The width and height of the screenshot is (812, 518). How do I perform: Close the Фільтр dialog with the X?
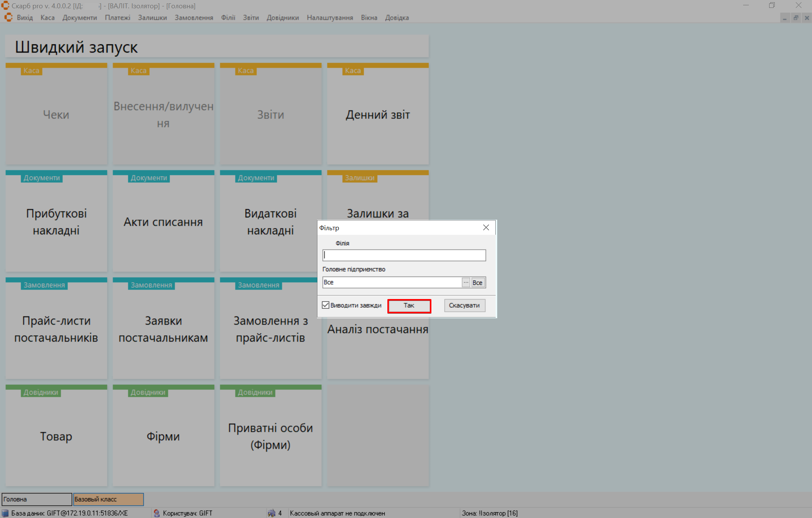pyautogui.click(x=486, y=228)
